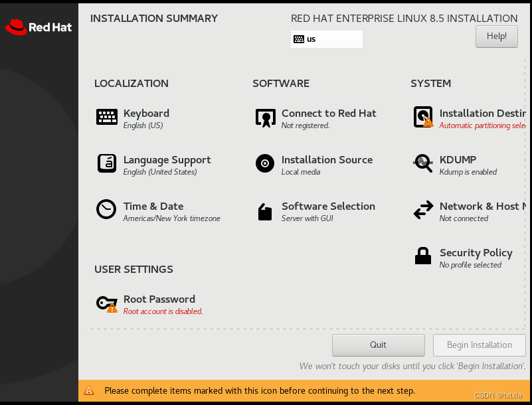
Task: Open the Network & Host arrows icon
Action: pos(424,210)
